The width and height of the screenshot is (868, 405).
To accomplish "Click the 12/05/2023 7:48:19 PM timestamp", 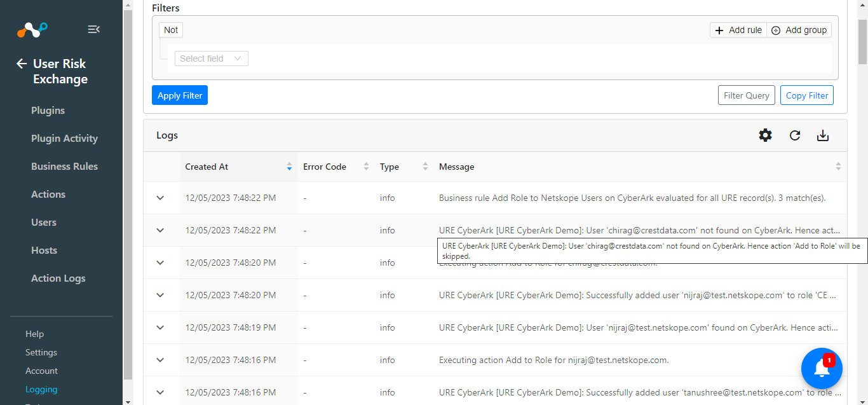I will click(x=231, y=327).
